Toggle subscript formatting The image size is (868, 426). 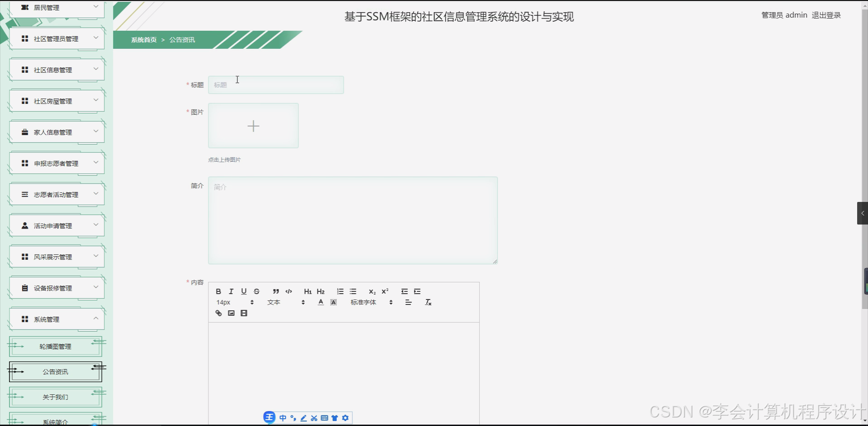pos(372,291)
